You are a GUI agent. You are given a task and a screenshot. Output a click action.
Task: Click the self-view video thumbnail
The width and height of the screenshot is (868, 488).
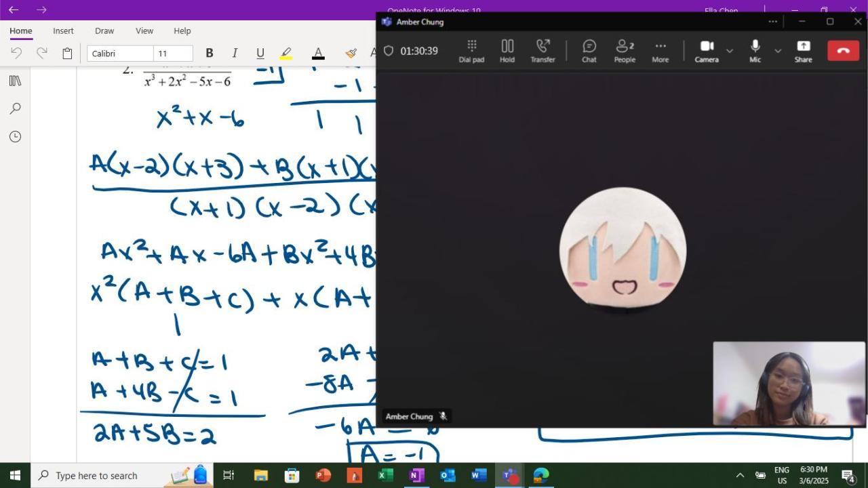pos(789,383)
